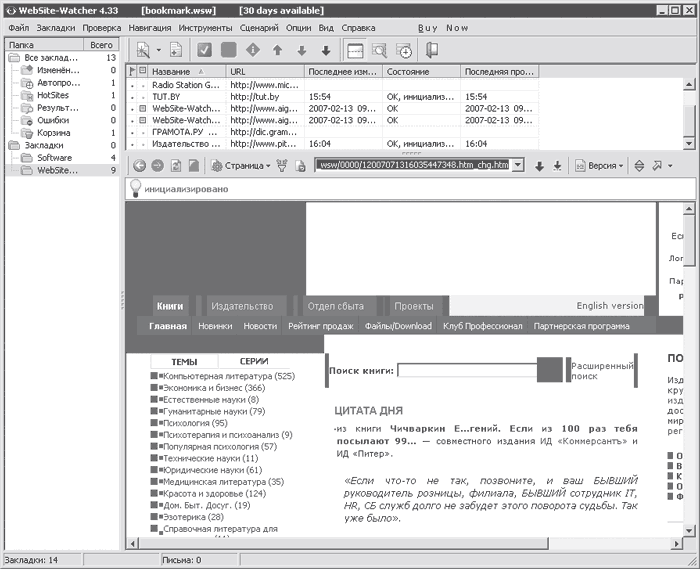Click the new bookmark wizard icon
Screen dimensions: 700x569
(143, 50)
